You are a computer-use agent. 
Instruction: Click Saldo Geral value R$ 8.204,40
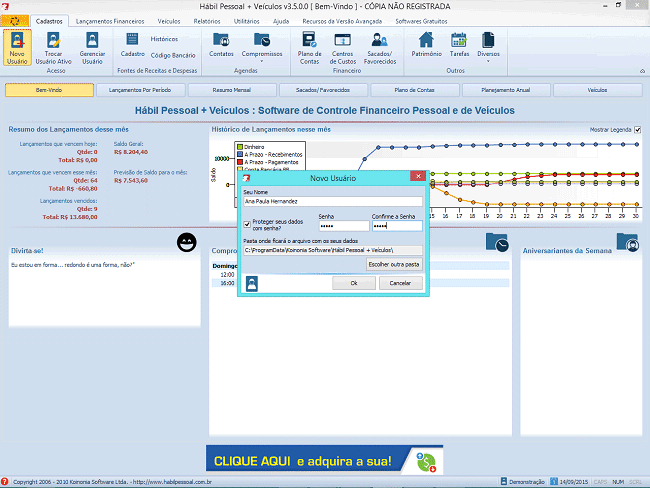point(131,152)
